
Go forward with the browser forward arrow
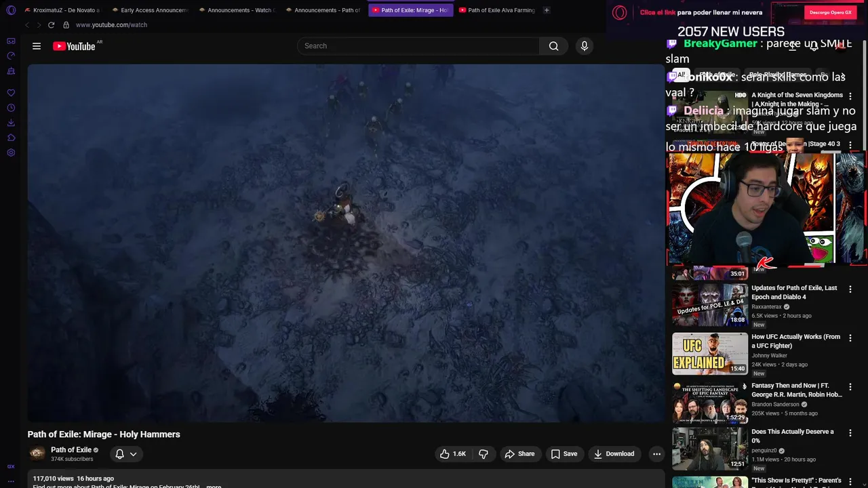coord(39,25)
